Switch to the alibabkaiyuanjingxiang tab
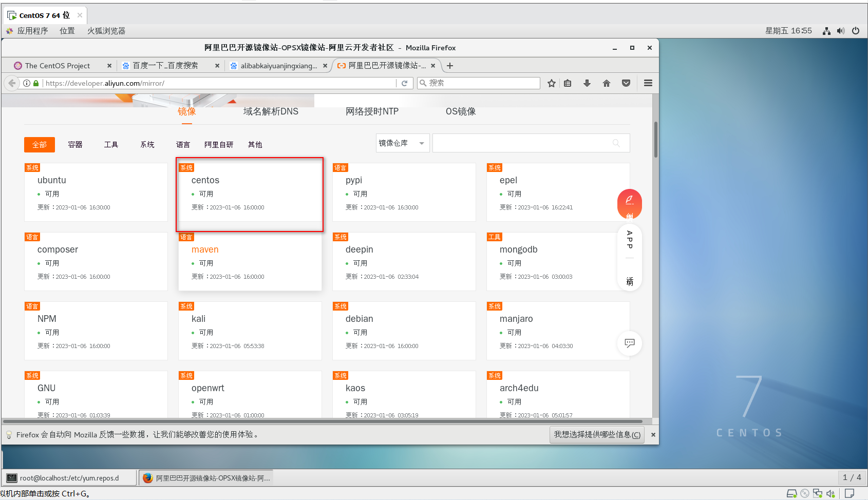 [x=279, y=66]
